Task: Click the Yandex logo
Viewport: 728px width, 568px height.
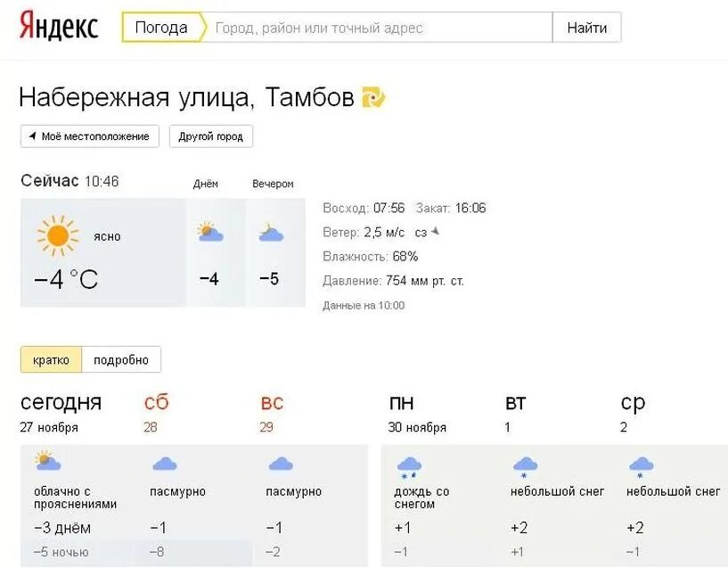Action: pos(59,27)
